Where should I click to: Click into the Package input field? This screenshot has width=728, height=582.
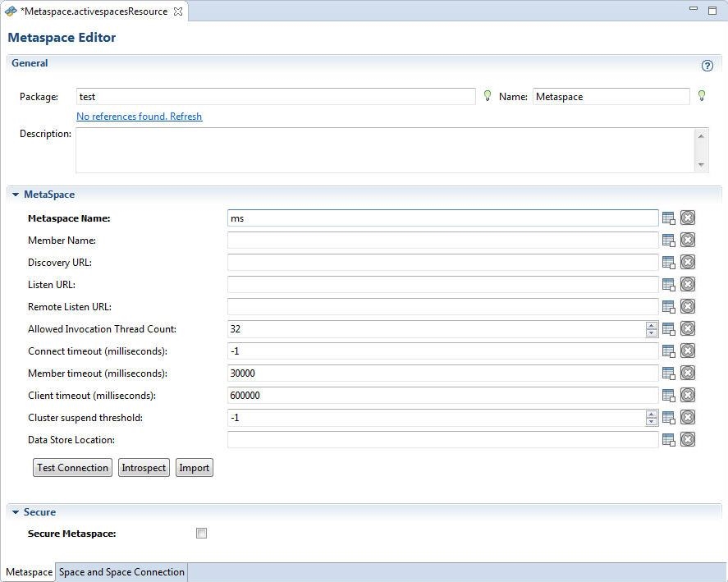click(x=276, y=97)
